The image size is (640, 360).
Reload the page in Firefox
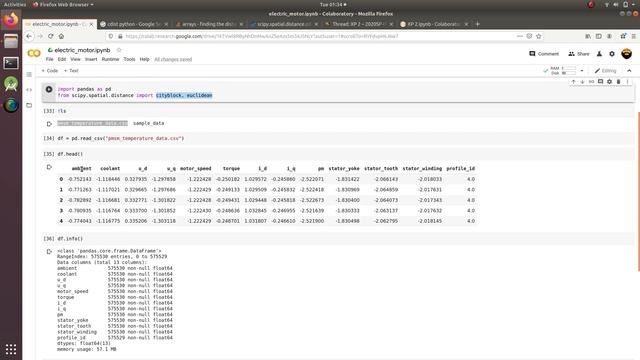point(51,36)
